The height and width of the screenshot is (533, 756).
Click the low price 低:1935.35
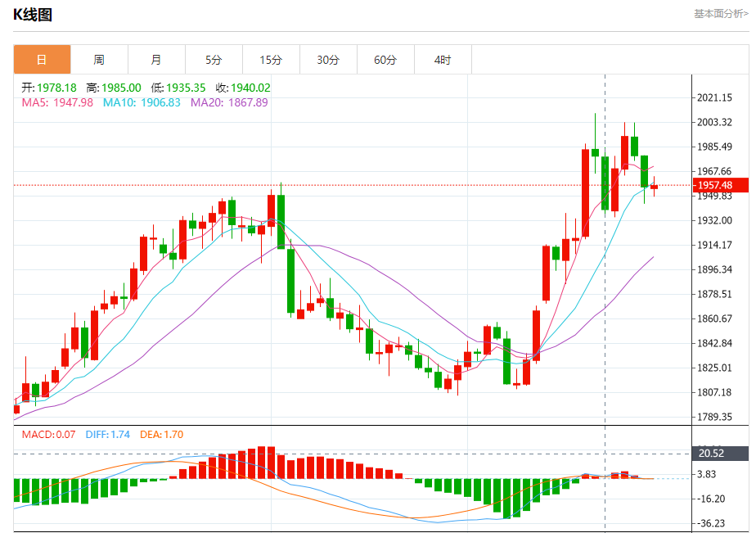click(178, 88)
